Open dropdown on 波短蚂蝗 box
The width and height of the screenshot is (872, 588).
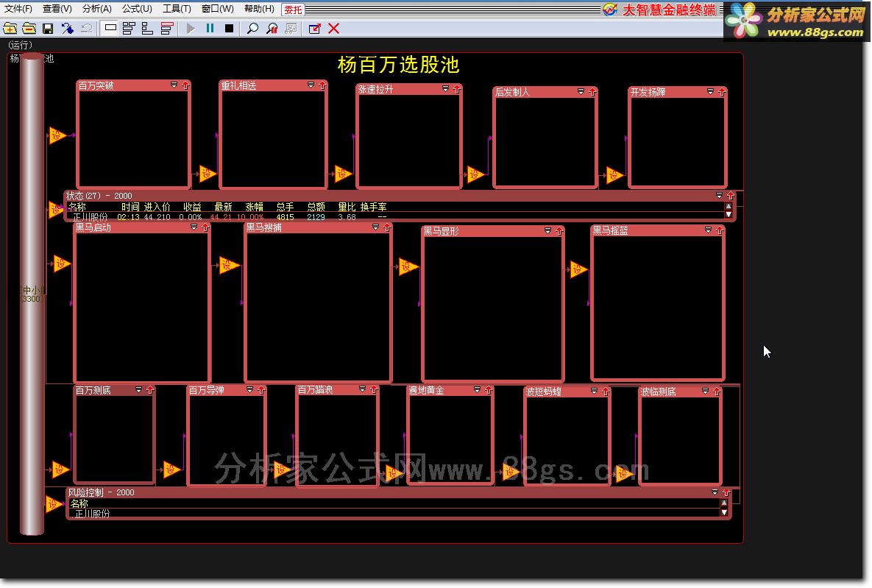[594, 391]
